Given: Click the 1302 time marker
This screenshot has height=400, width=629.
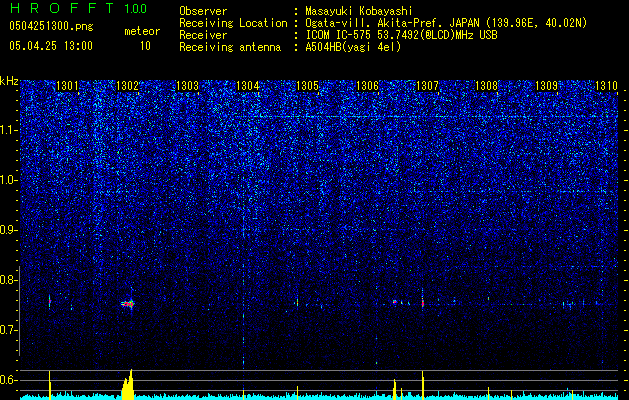Looking at the screenshot, I should click(x=127, y=85).
